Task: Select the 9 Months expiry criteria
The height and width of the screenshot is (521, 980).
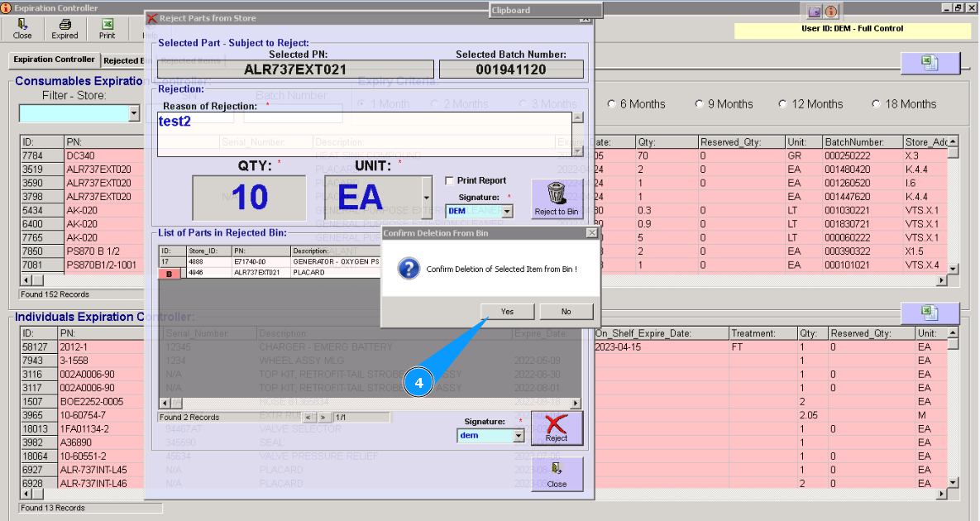Action: click(x=699, y=103)
